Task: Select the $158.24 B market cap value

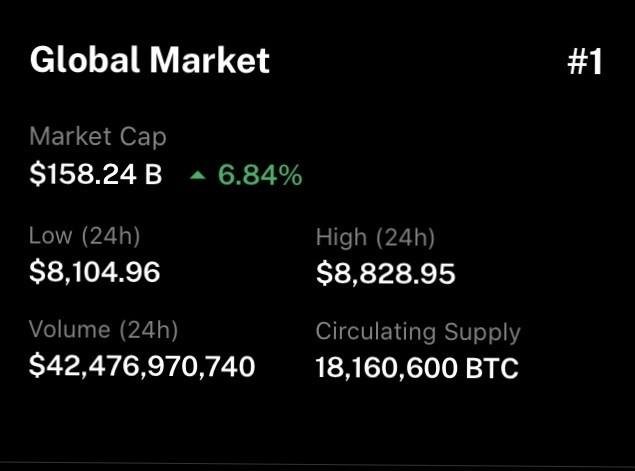Action: click(x=95, y=175)
